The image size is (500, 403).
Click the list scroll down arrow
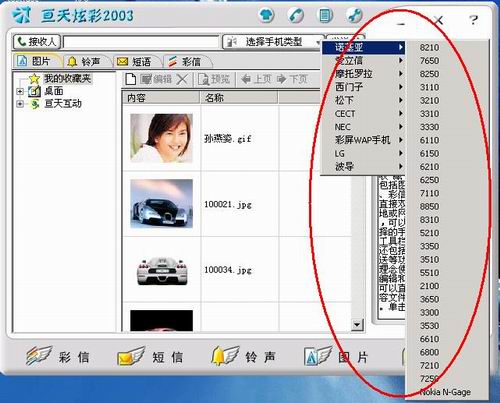pyautogui.click(x=357, y=324)
